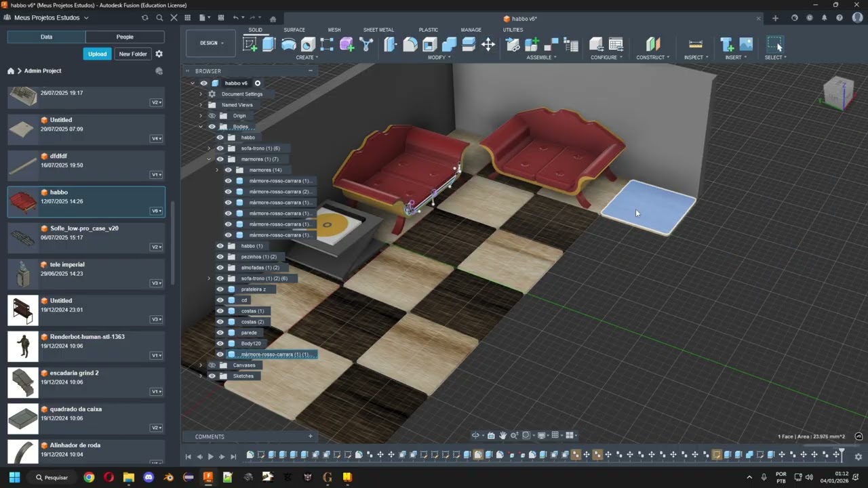Toggle visibility of Sketches folder

pos(212,376)
